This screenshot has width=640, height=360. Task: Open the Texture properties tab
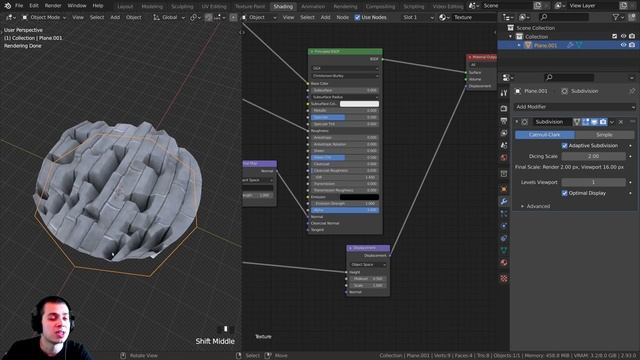pos(504,278)
